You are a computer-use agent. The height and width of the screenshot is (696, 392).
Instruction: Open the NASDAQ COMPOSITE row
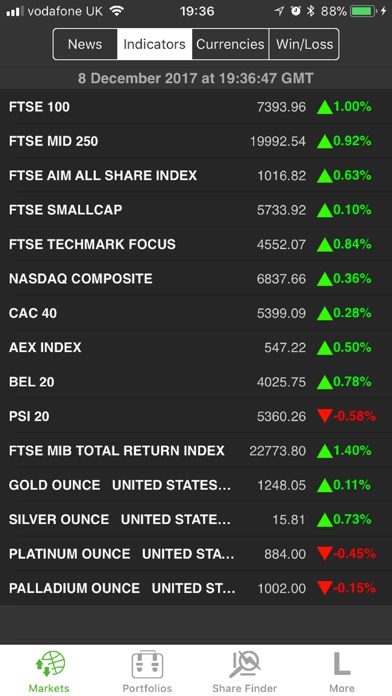(196, 279)
